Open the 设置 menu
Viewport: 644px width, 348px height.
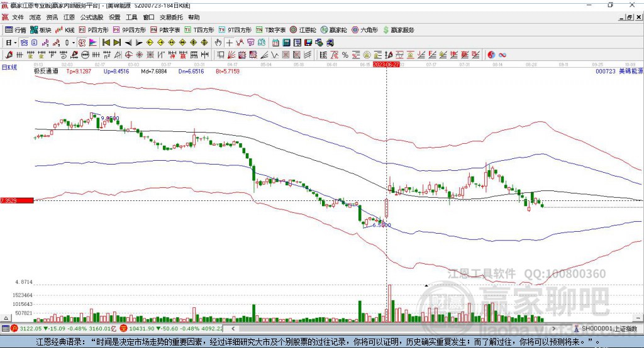[x=114, y=17]
